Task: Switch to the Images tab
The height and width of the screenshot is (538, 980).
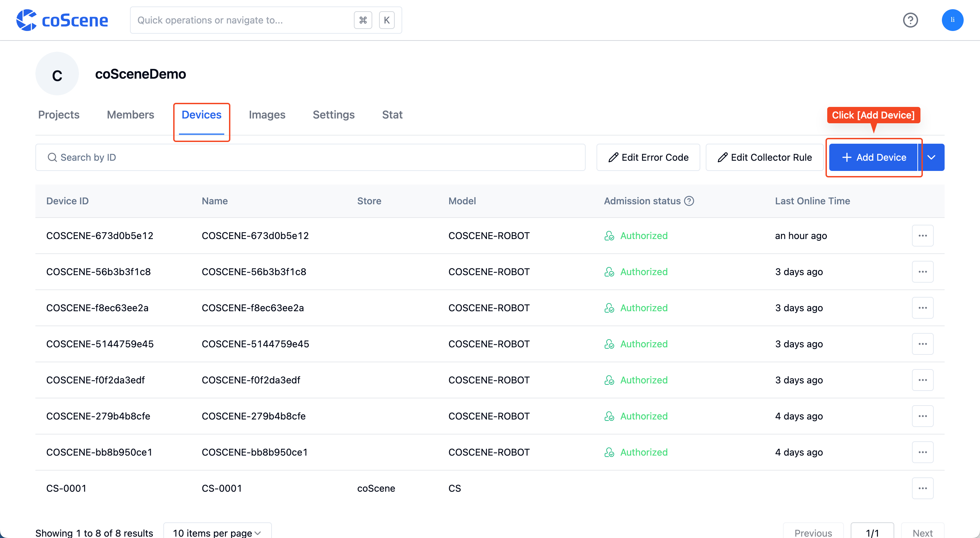Action: (267, 115)
